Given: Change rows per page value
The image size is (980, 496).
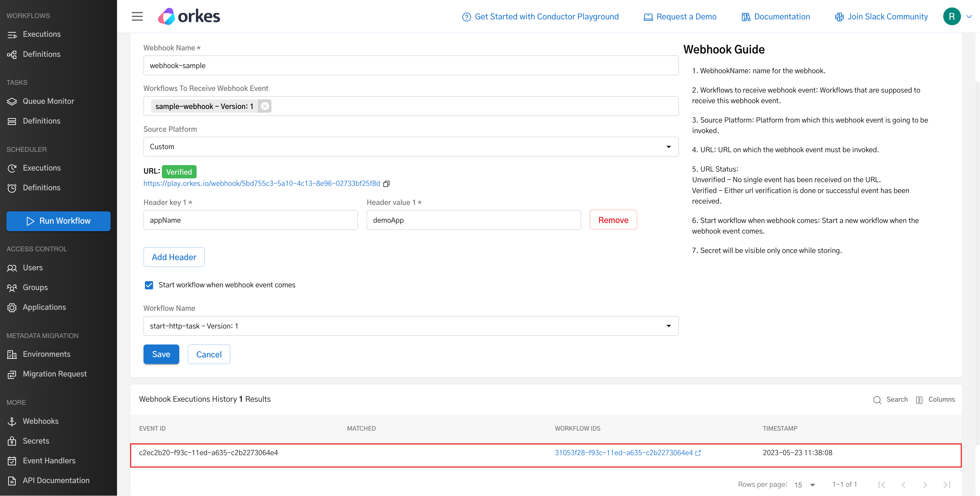Looking at the screenshot, I should [804, 484].
